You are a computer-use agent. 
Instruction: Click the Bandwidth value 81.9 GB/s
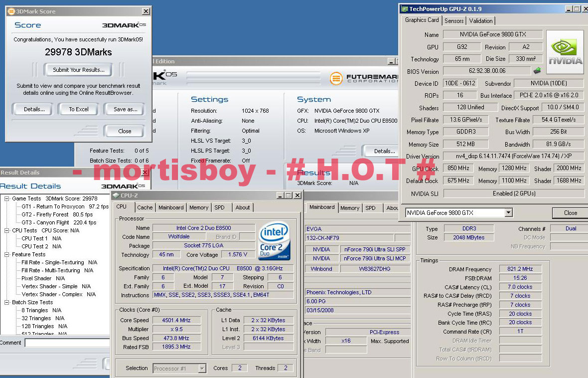click(x=559, y=144)
